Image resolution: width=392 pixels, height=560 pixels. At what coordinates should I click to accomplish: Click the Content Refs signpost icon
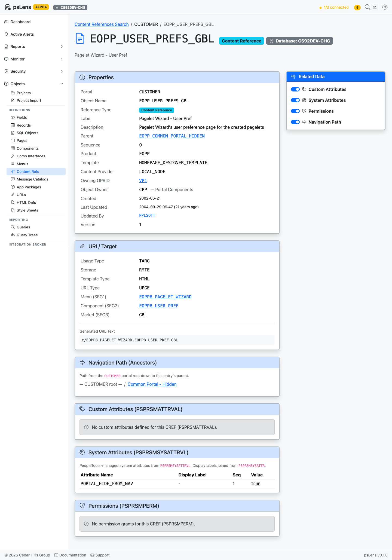[13, 172]
